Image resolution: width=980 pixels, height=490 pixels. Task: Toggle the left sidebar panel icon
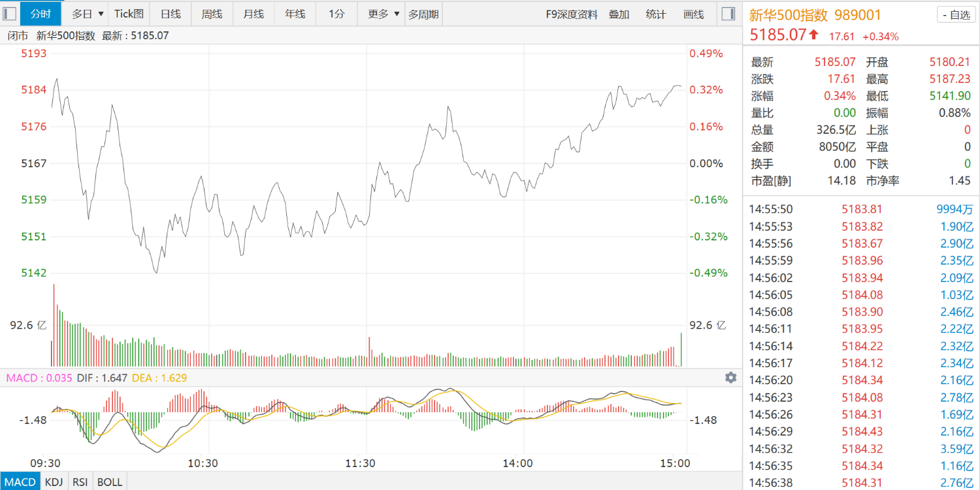[9, 14]
